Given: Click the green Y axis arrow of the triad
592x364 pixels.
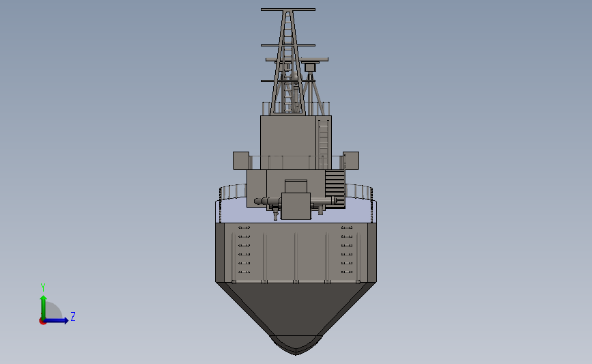Looking at the screenshot, I should [44, 307].
